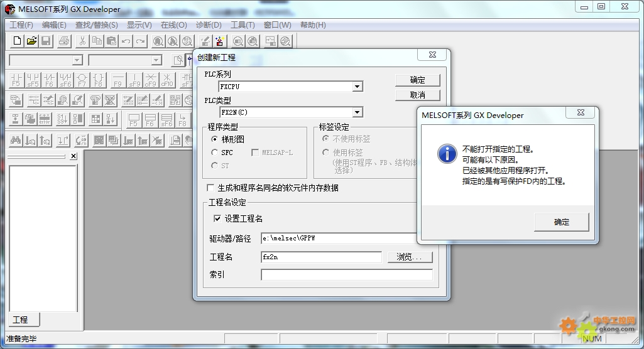Insert output coil F7
The height and width of the screenshot is (349, 644).
[x=82, y=80]
